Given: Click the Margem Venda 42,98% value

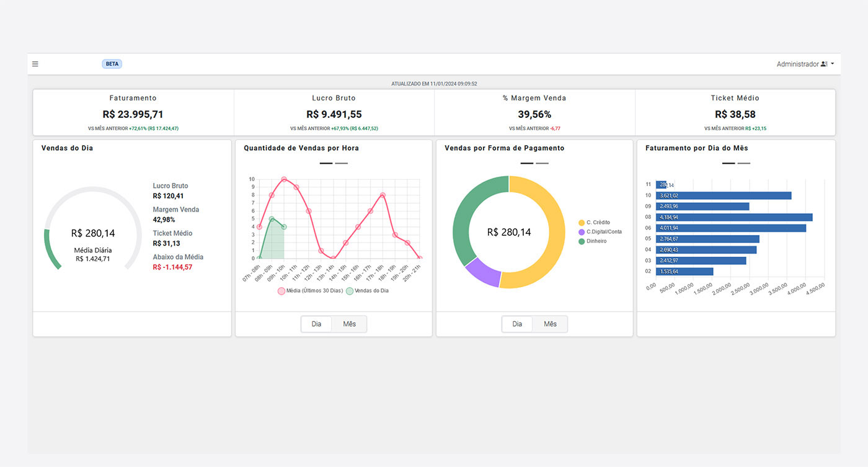Looking at the screenshot, I should point(164,220).
